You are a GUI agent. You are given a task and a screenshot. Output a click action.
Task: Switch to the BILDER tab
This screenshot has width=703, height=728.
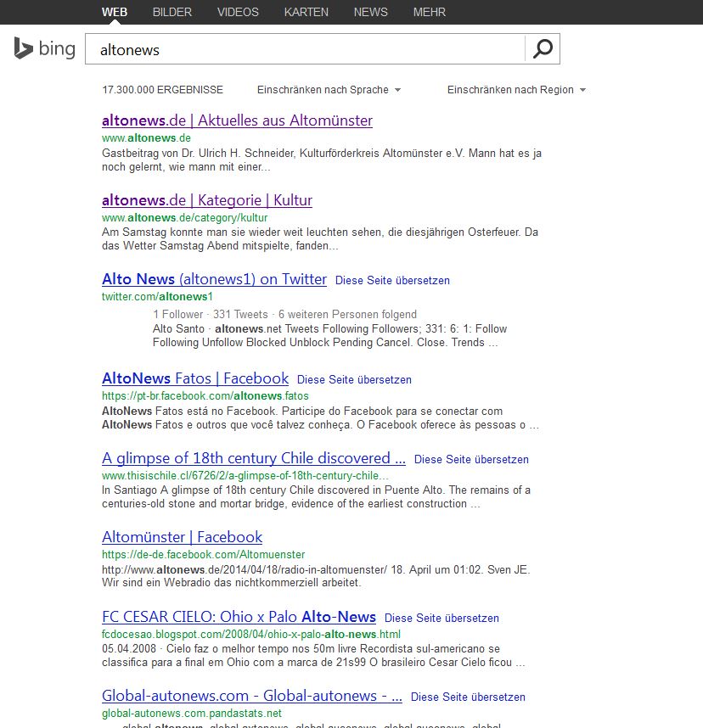click(x=172, y=12)
